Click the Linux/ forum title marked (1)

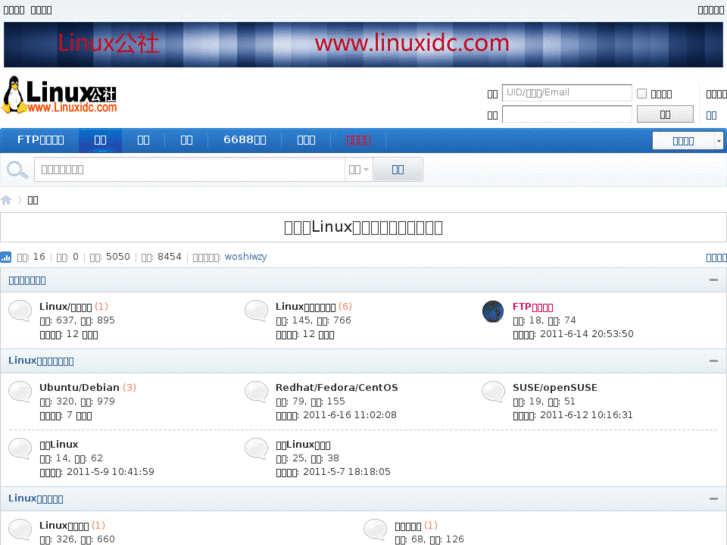point(65,307)
